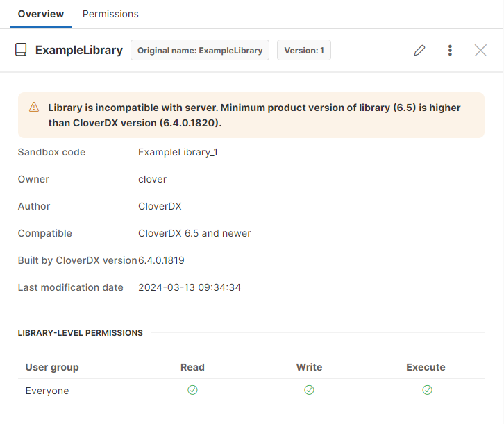504x424 pixels.
Task: Click the warning triangle icon
Action: [34, 108]
